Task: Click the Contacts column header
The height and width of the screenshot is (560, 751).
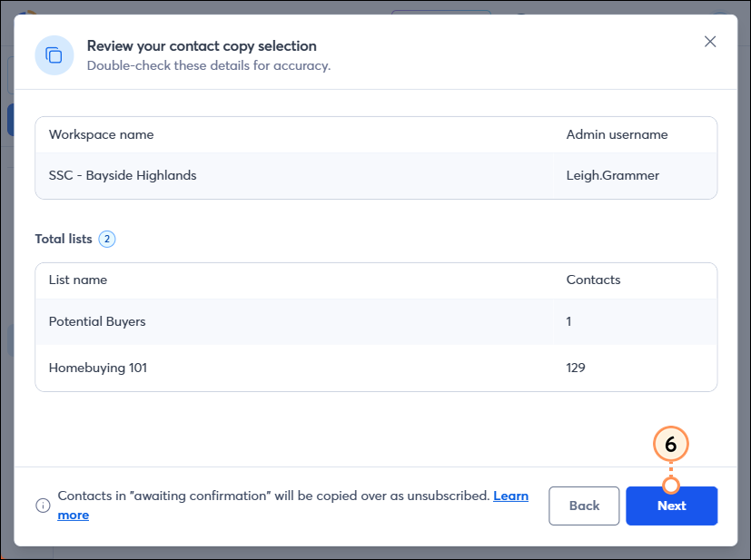Action: click(593, 280)
